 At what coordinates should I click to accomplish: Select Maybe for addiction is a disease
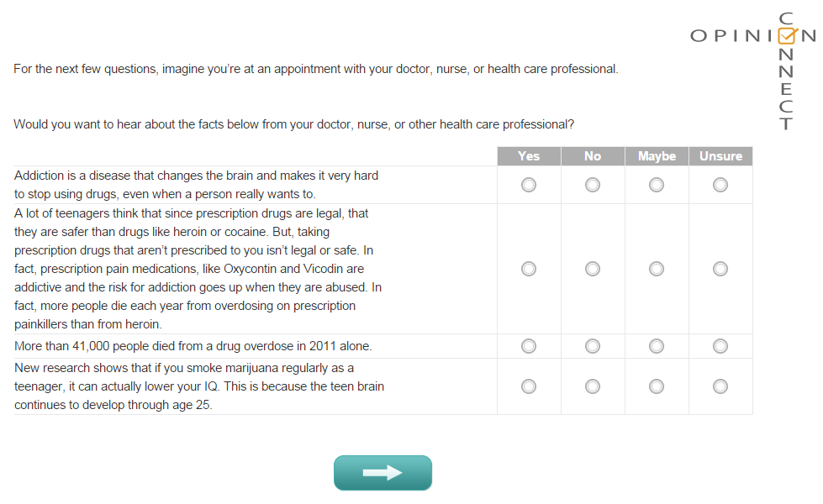tap(657, 185)
